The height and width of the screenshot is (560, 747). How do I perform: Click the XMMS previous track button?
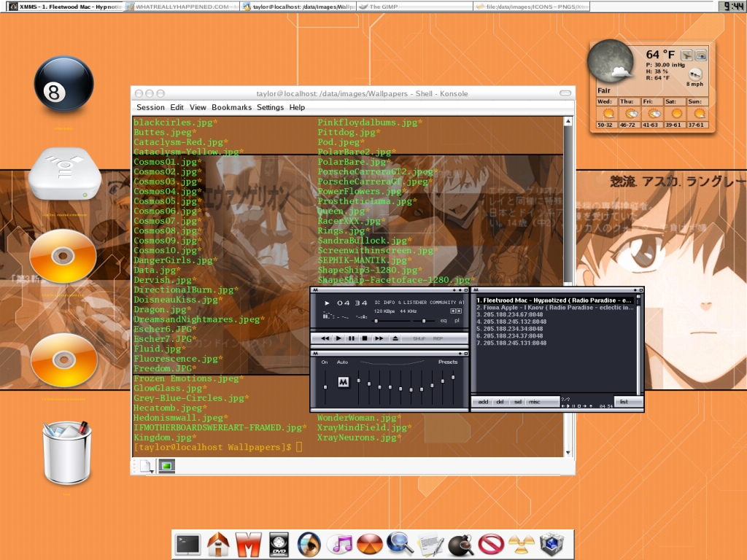pyautogui.click(x=325, y=338)
